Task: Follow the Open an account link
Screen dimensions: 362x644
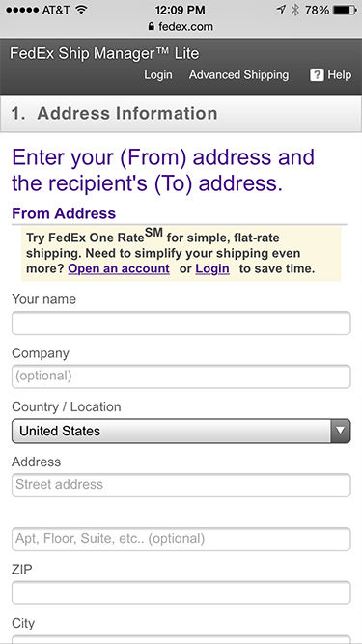Action: 119,268
